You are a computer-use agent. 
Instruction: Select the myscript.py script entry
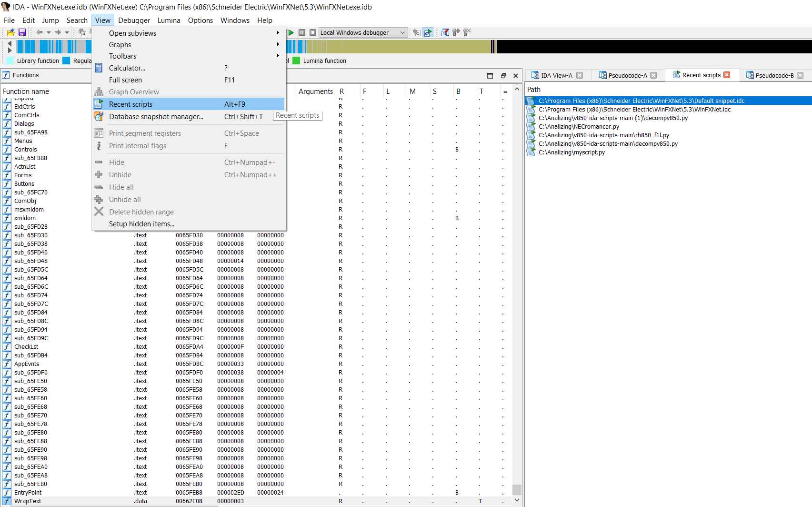668,152
